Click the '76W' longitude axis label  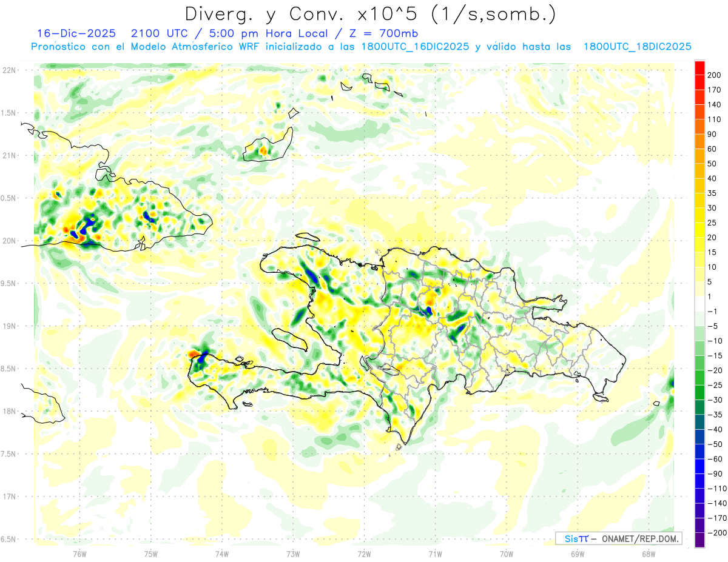point(79,554)
